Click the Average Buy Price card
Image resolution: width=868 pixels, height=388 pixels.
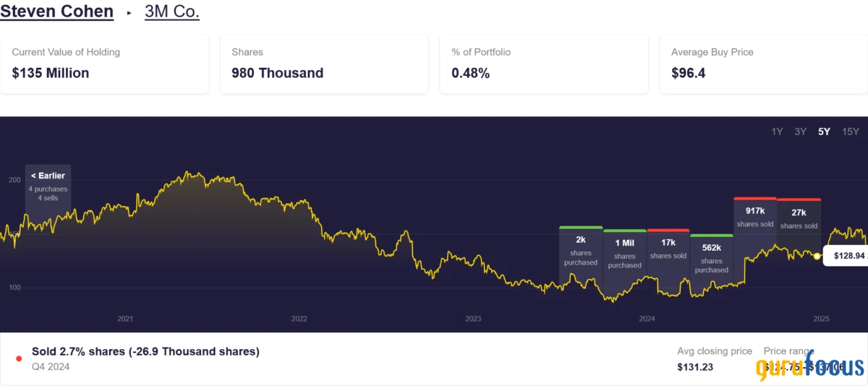point(763,63)
